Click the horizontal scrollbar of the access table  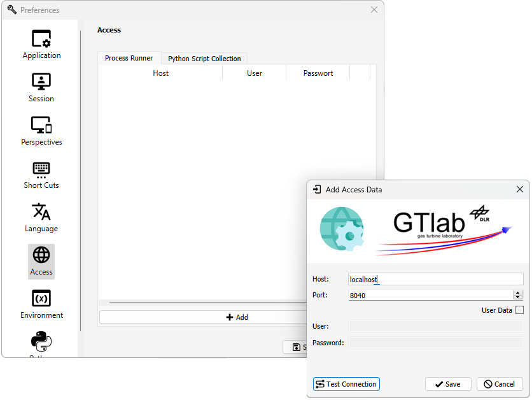tap(207, 302)
